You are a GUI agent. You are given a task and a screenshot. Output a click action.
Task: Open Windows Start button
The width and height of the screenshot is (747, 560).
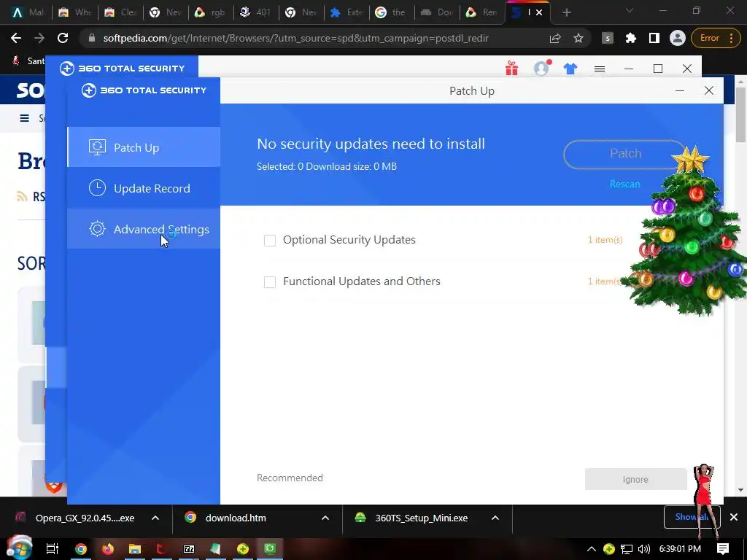pyautogui.click(x=19, y=548)
